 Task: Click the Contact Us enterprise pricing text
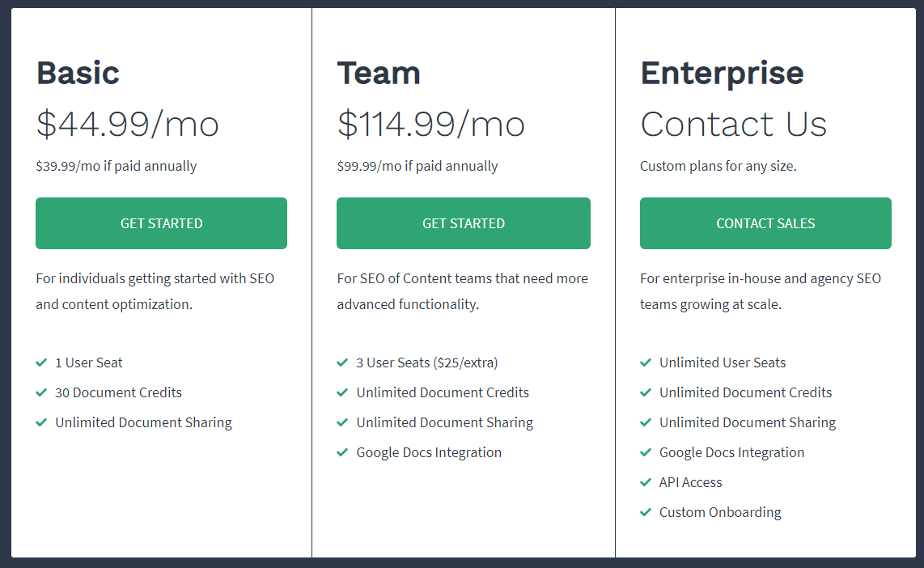click(x=733, y=124)
